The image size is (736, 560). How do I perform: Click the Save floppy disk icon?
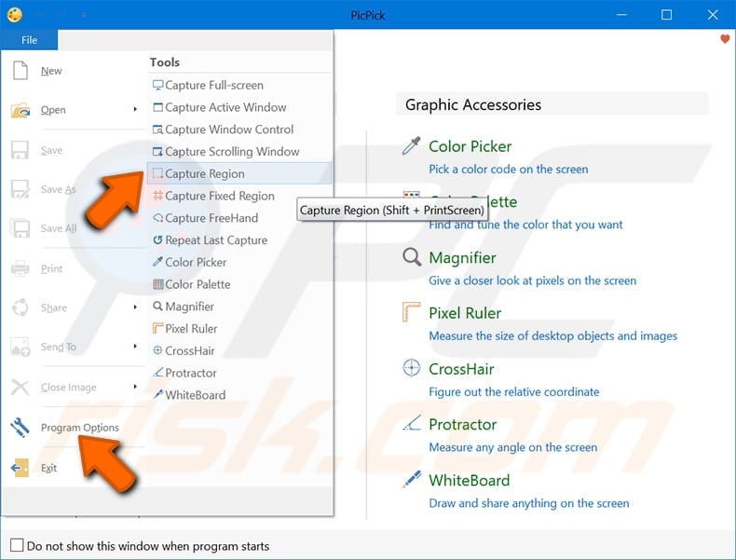[20, 150]
